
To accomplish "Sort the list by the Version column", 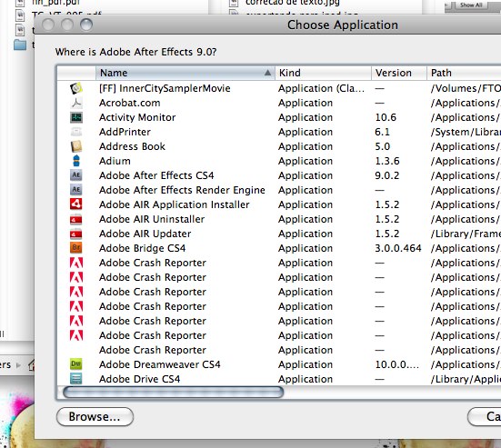I will pyautogui.click(x=399, y=73).
